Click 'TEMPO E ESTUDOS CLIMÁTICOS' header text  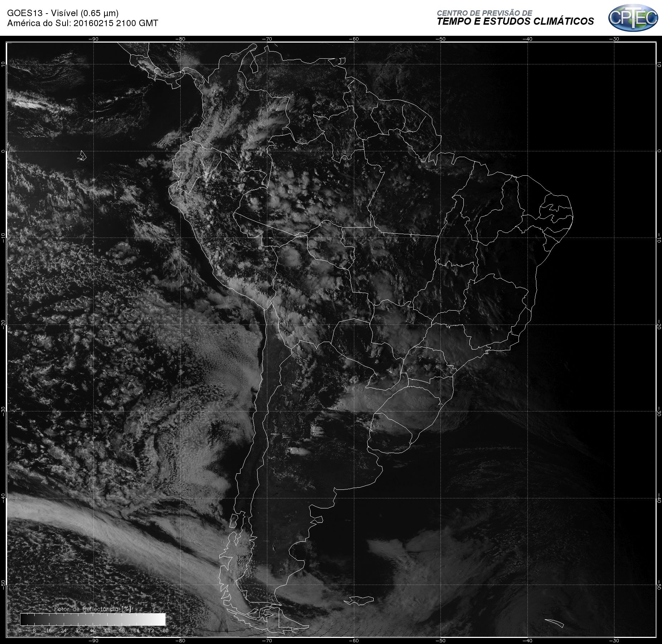(515, 21)
